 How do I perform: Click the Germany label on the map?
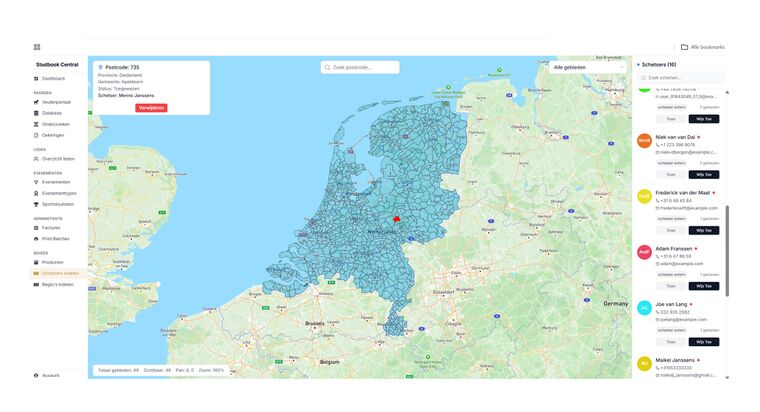(616, 303)
